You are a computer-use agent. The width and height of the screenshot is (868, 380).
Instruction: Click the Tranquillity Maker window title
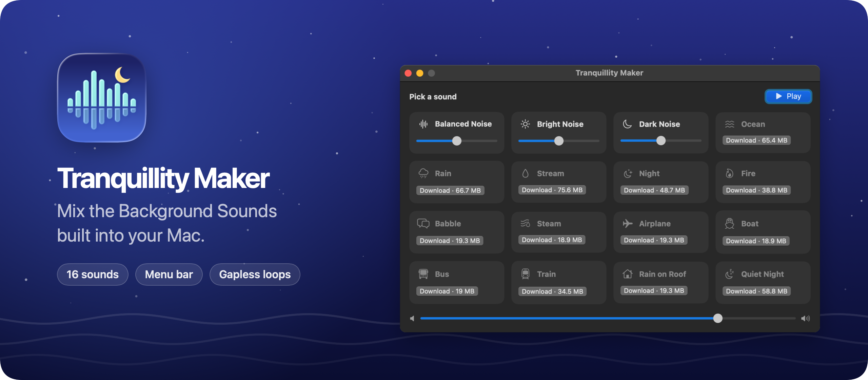click(609, 73)
